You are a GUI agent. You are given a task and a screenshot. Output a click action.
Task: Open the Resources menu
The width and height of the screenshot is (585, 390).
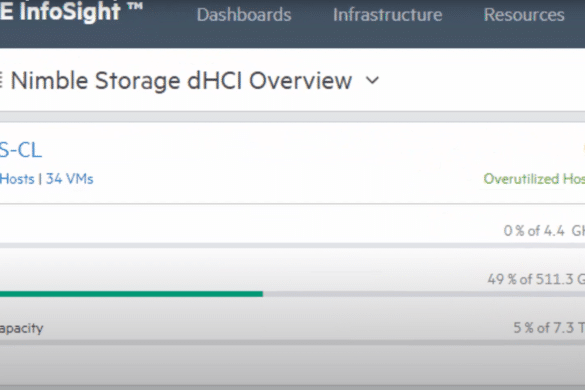[524, 15]
